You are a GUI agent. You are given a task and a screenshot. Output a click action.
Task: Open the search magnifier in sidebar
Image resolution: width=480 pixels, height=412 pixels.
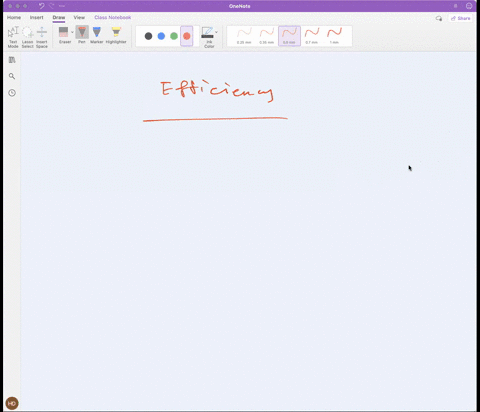12,76
